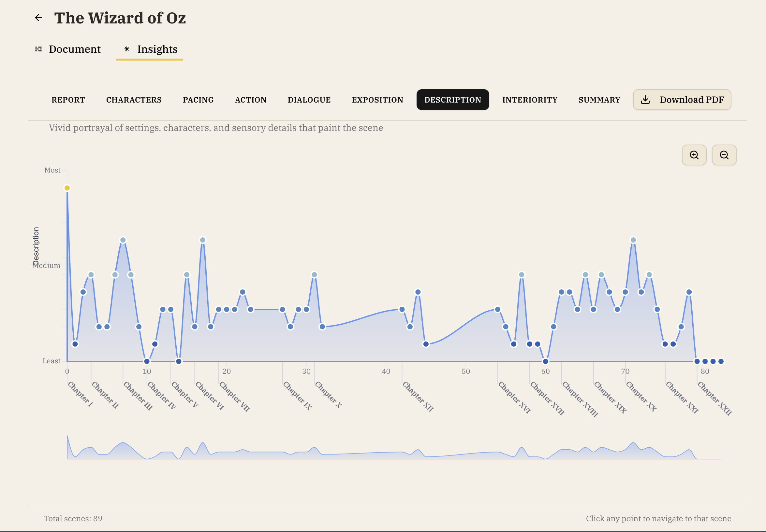Click the yellow highlighted first scene point
This screenshot has width=766, height=532.
coord(67,187)
